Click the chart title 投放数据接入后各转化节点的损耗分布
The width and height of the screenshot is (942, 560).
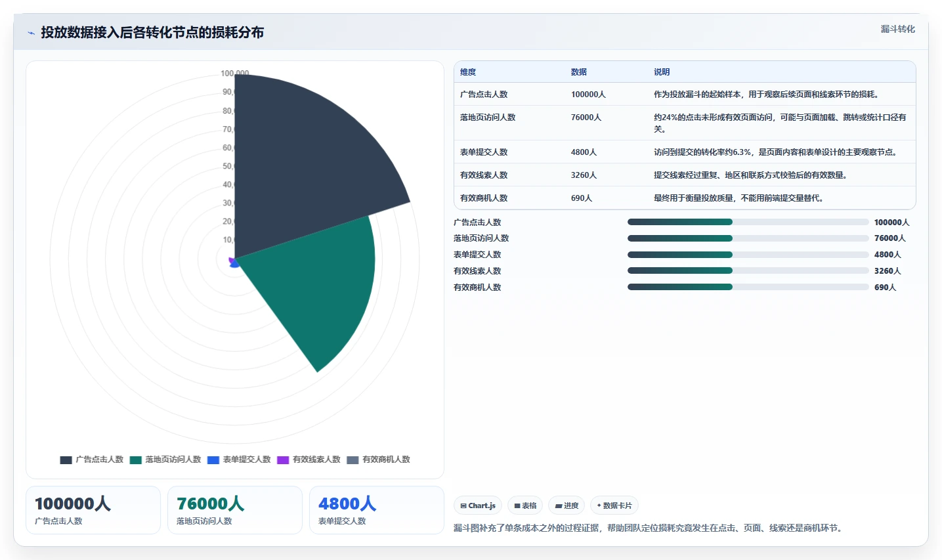[x=152, y=32]
